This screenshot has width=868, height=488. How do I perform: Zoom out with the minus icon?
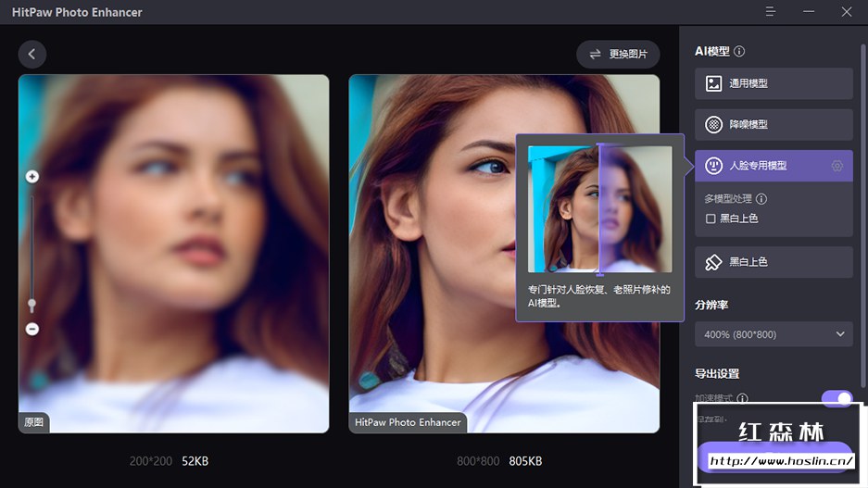(32, 330)
